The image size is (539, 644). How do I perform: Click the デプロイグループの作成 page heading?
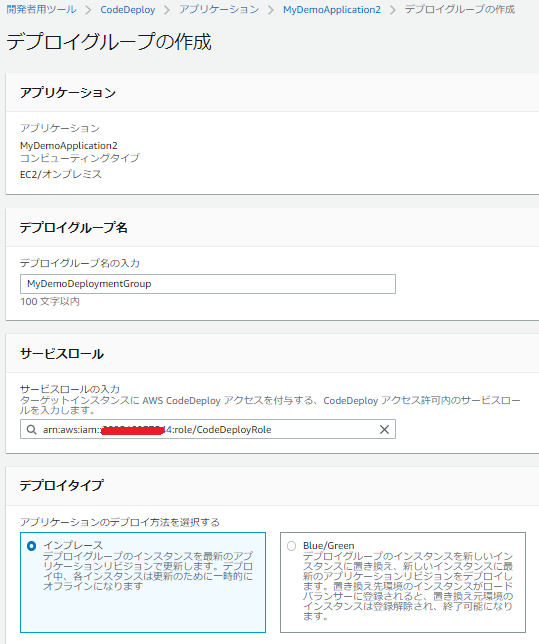[109, 41]
